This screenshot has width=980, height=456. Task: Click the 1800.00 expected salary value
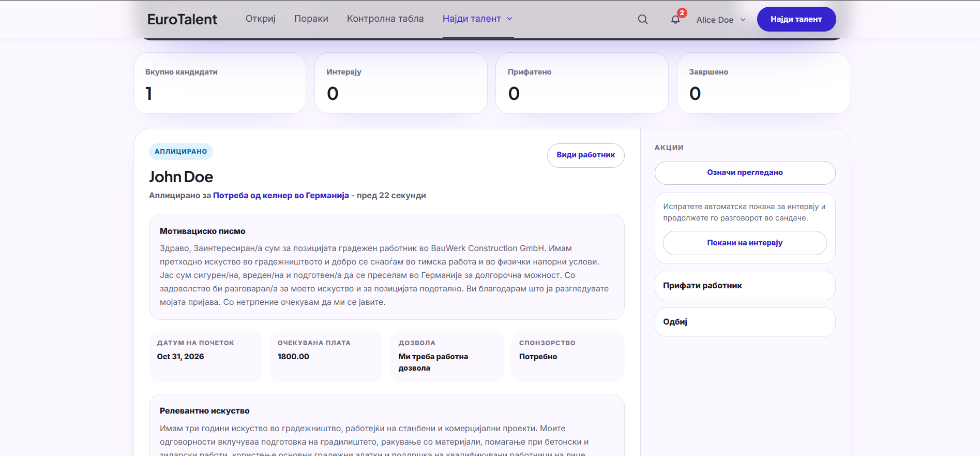[293, 357]
